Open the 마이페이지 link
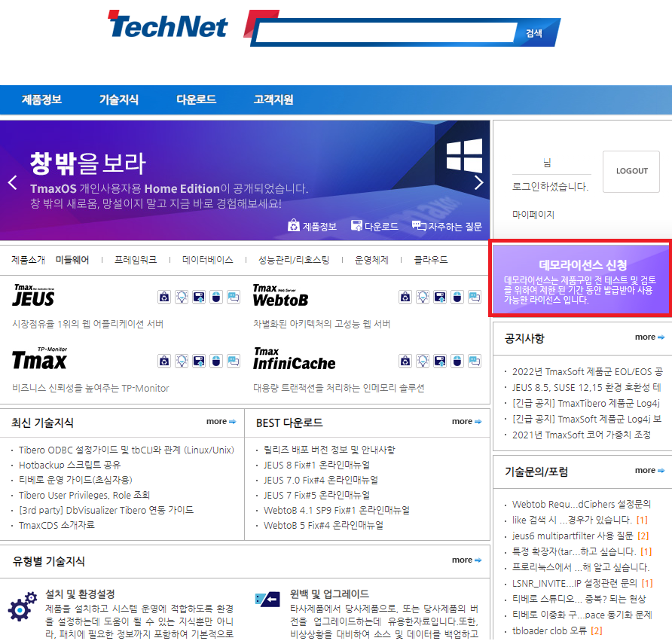This screenshot has height=641, width=672. click(533, 214)
